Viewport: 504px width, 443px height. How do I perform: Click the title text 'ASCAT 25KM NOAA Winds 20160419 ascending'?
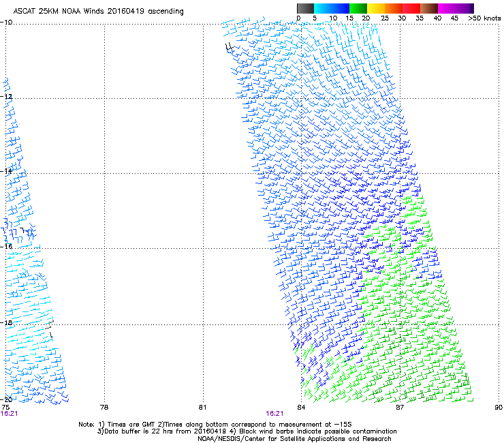click(x=98, y=12)
